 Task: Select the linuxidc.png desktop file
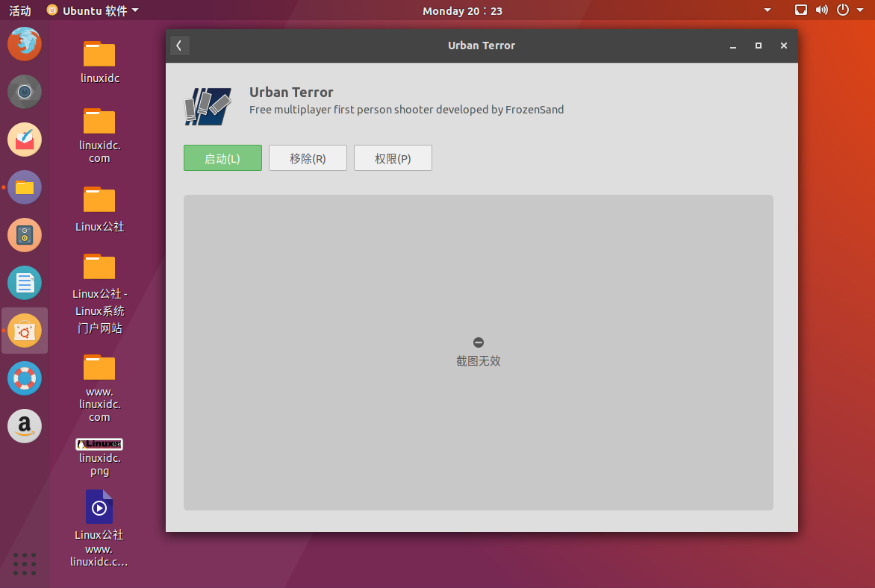99,457
